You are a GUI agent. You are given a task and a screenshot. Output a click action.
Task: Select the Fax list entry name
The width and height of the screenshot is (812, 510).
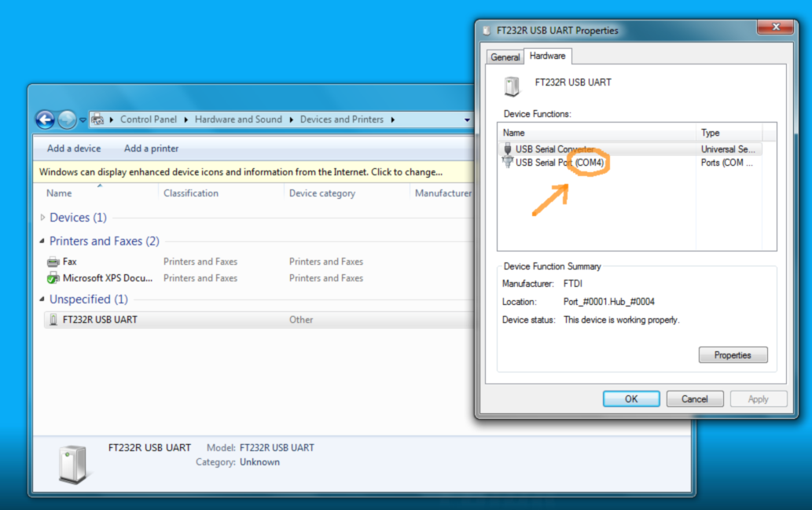[x=69, y=262]
